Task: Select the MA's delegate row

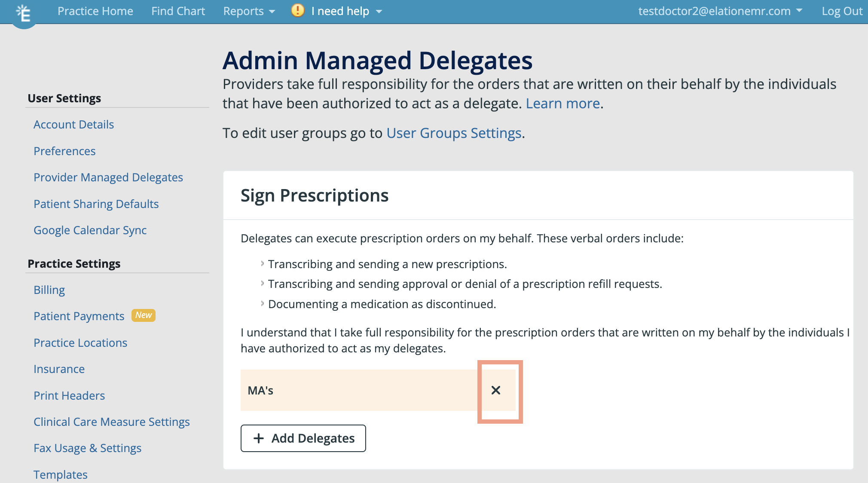Action: coord(344,391)
